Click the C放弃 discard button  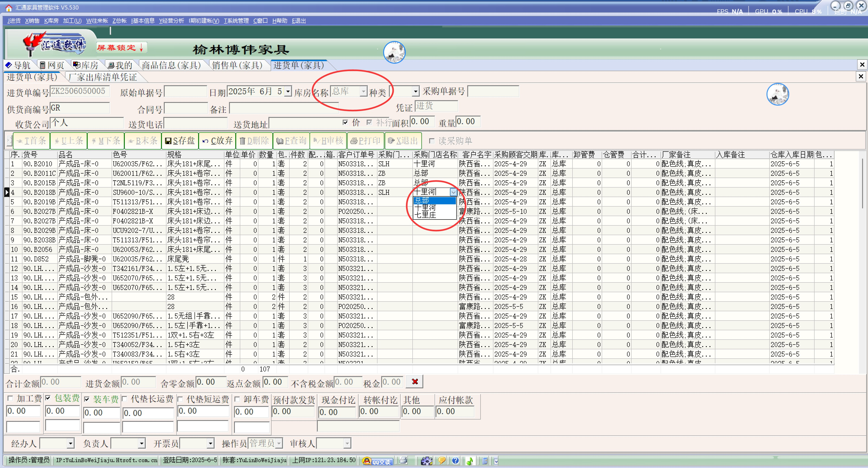[x=217, y=141]
